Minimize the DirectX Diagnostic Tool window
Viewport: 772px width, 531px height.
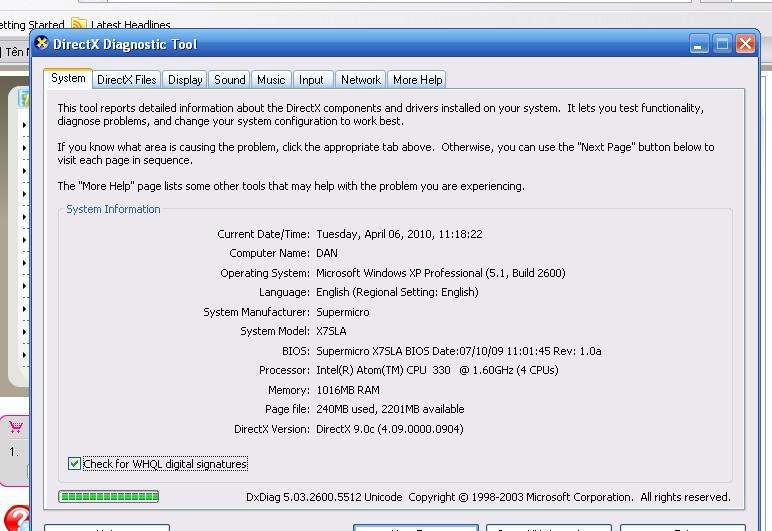pyautogui.click(x=698, y=44)
